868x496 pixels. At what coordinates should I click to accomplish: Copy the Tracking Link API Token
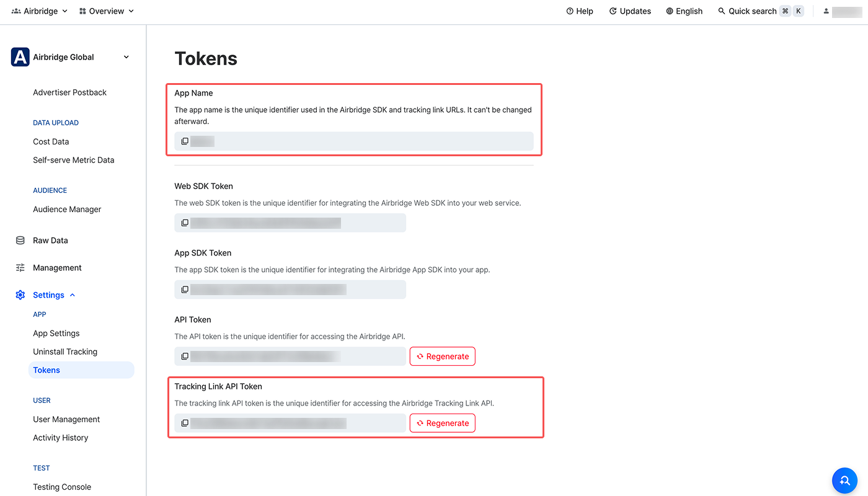tap(185, 423)
